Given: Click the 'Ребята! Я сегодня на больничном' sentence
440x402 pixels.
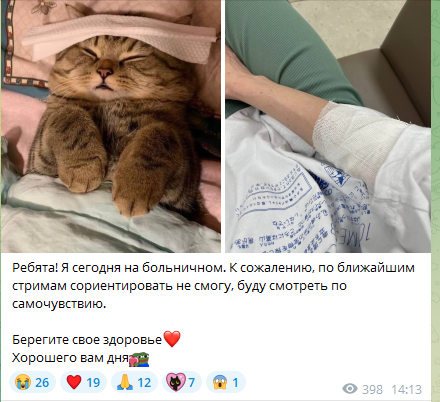Looking at the screenshot, I should (x=118, y=268).
